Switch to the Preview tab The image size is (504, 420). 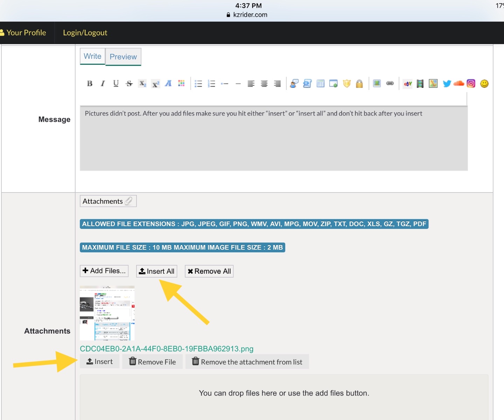pyautogui.click(x=123, y=57)
